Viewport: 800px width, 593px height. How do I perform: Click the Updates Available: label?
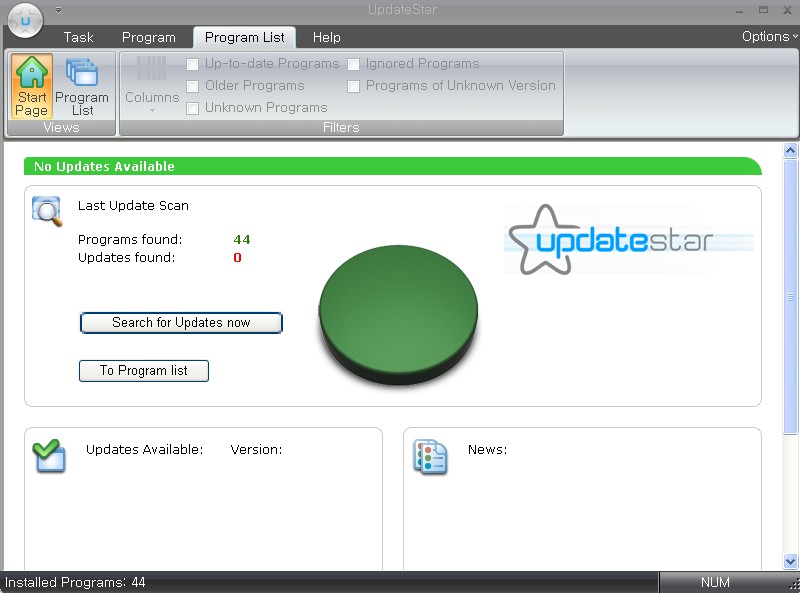pyautogui.click(x=144, y=450)
